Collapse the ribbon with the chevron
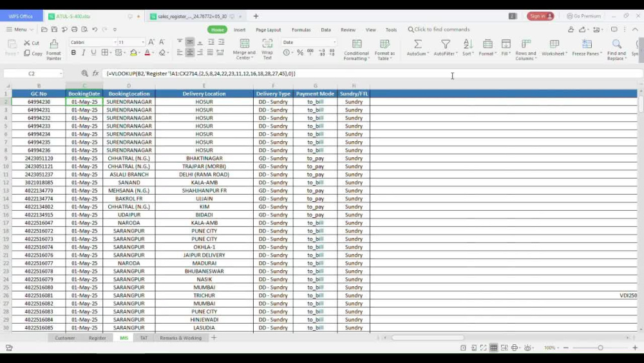Image resolution: width=644 pixels, height=363 pixels. (x=635, y=30)
